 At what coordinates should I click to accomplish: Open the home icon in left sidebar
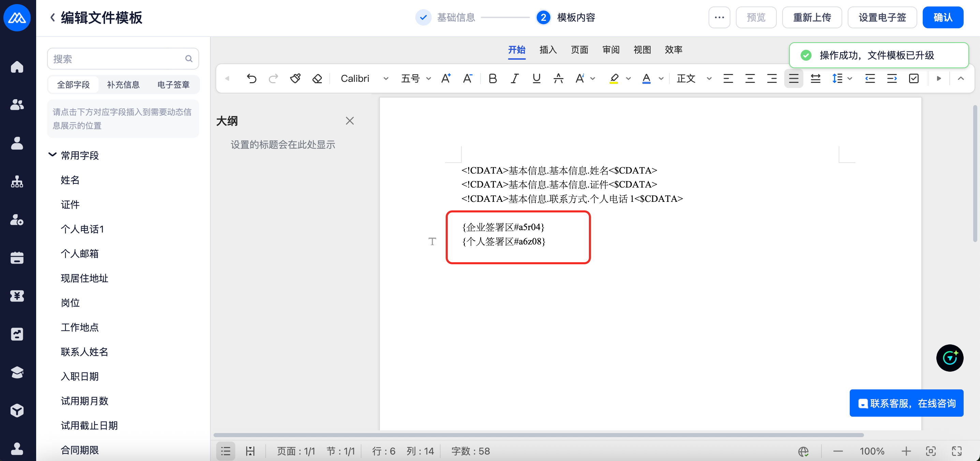click(17, 66)
